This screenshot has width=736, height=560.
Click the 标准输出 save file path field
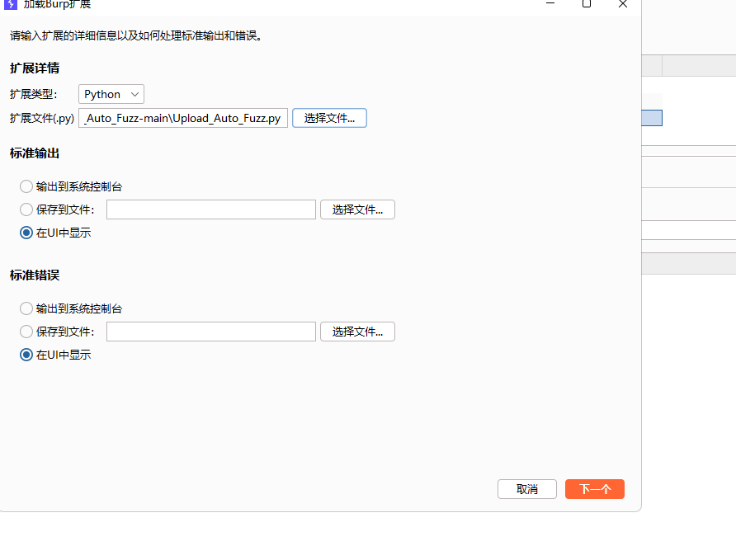point(211,209)
